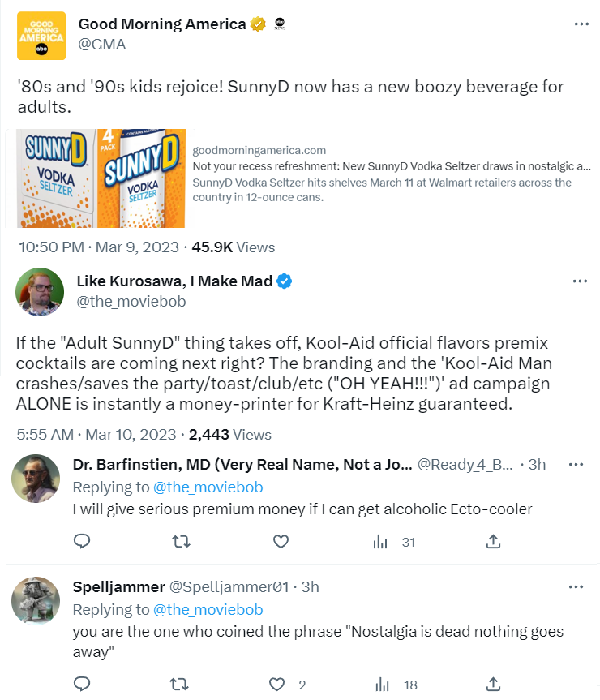
Task: Reply to Dr. Barfinstien's tweet
Action: pos(82,541)
